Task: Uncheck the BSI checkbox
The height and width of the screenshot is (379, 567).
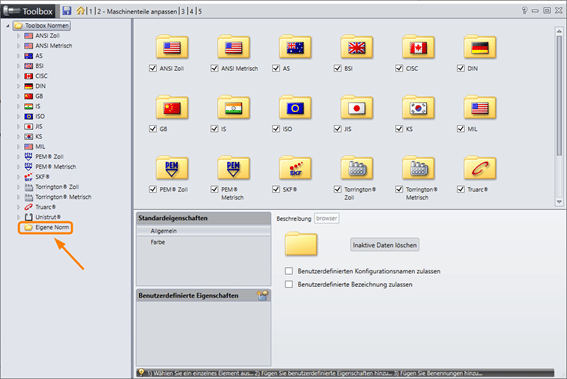Action: coord(337,68)
